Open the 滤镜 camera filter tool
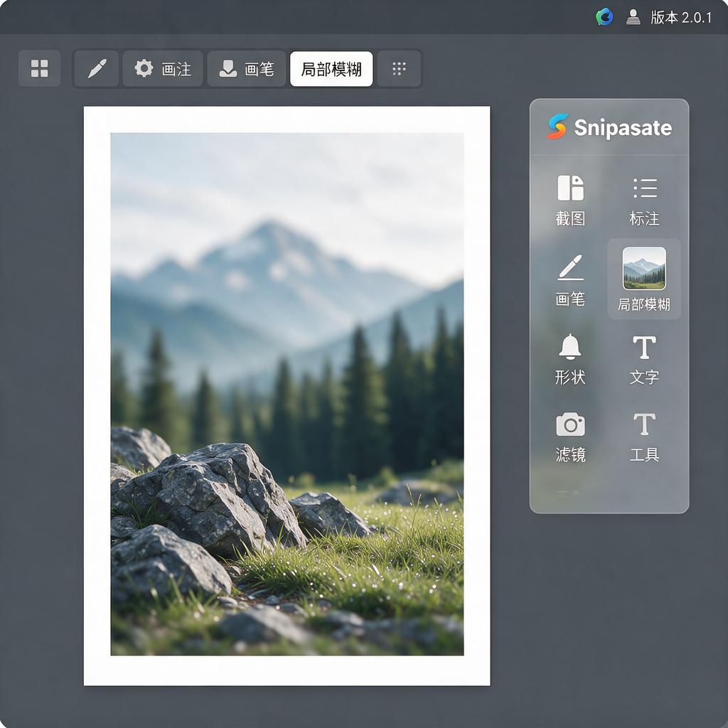 point(570,437)
